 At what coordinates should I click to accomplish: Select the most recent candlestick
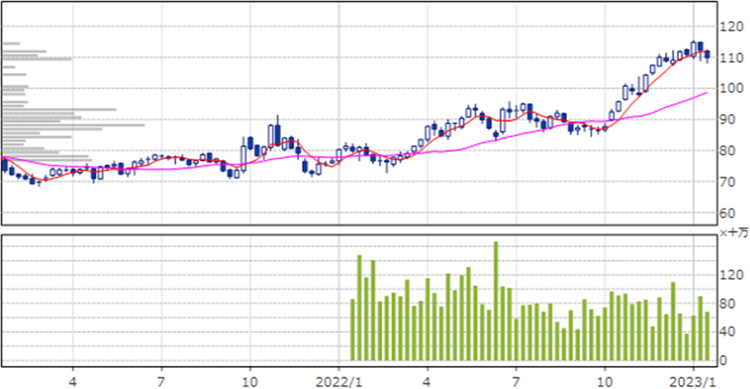[x=707, y=56]
